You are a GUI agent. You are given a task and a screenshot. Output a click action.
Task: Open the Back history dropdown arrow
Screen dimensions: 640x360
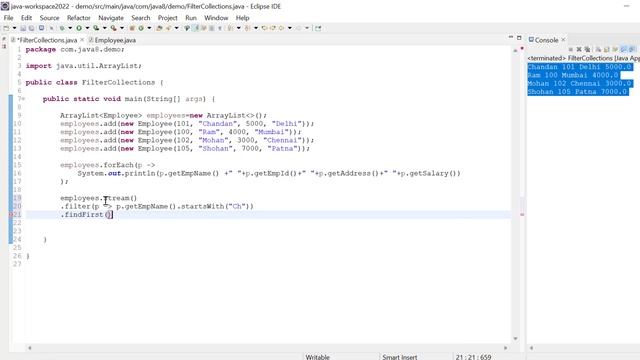tap(289, 28)
